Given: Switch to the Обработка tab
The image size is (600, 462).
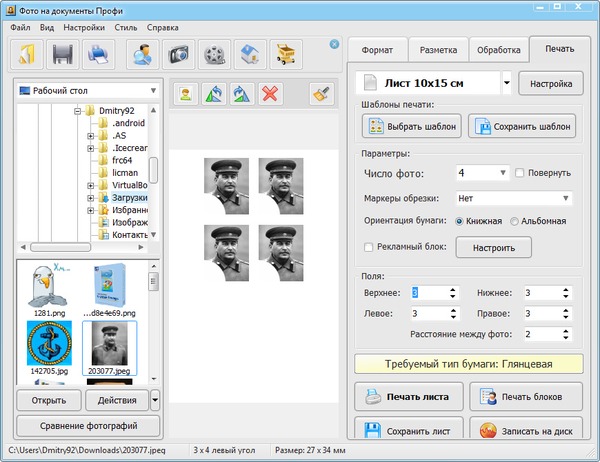Looking at the screenshot, I should [497, 49].
